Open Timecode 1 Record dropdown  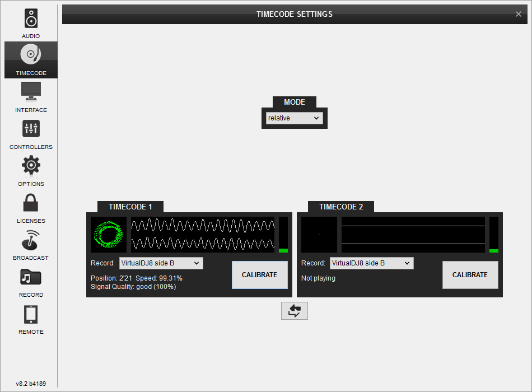coord(161,263)
